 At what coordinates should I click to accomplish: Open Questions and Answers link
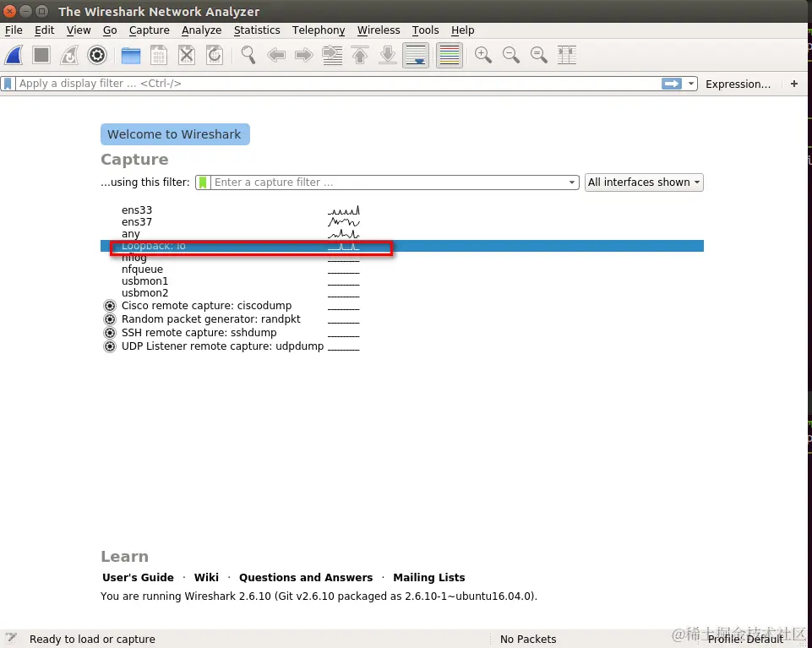click(x=306, y=578)
